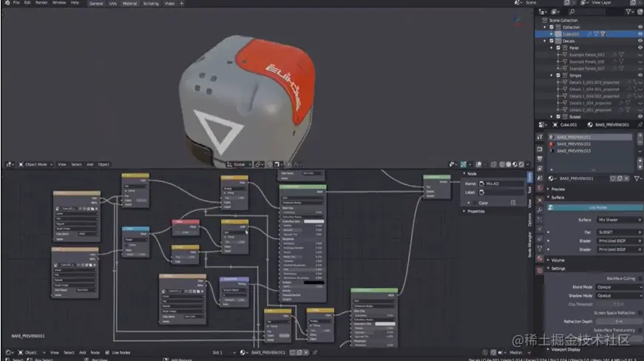Open Node Wrangler sidebar tab
Screen dimensions: 644x361
click(x=530, y=244)
